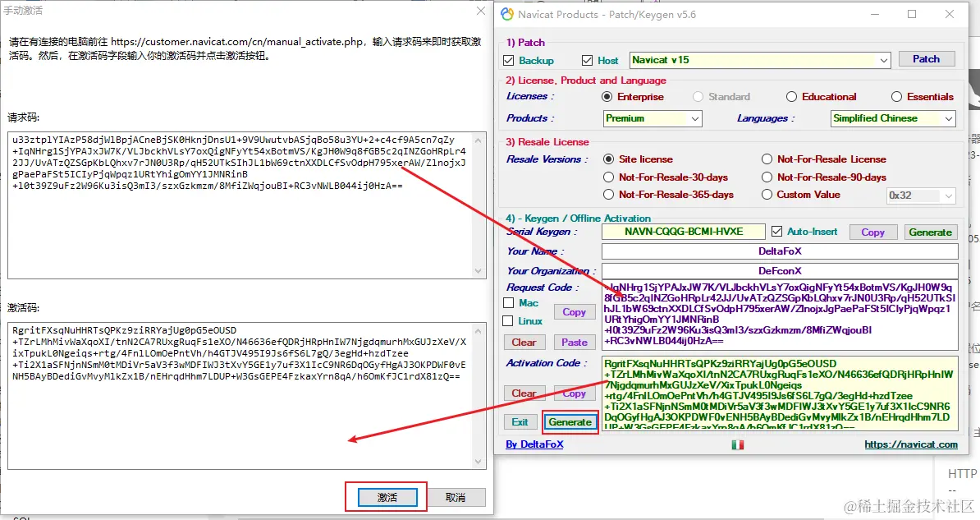Image resolution: width=980 pixels, height=520 pixels.
Task: Open the https://navicat.com link
Action: 910,444
